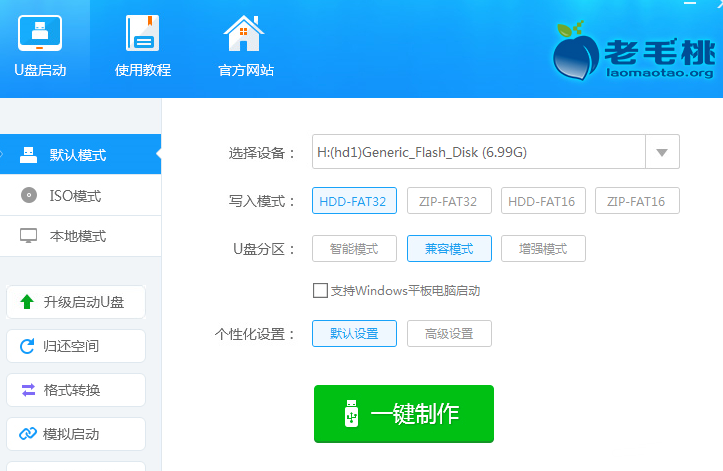723x471 pixels.
Task: Choose HDD-FAT16 write mode
Action: coord(543,201)
